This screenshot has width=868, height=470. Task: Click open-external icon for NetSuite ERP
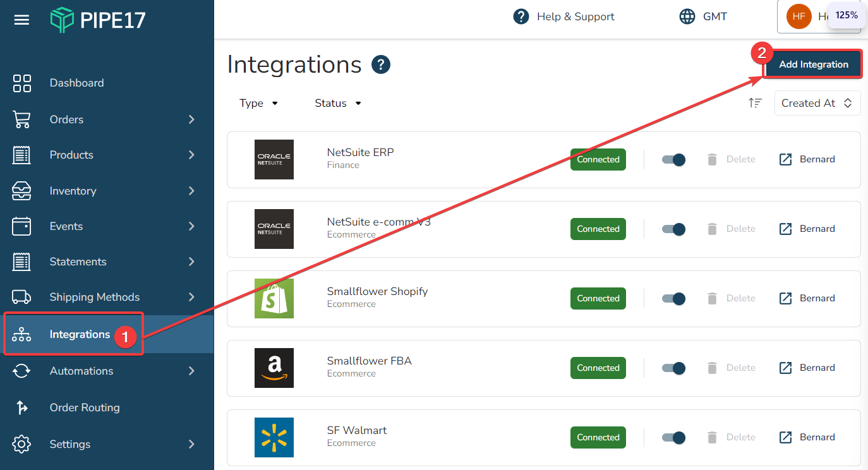pos(785,159)
